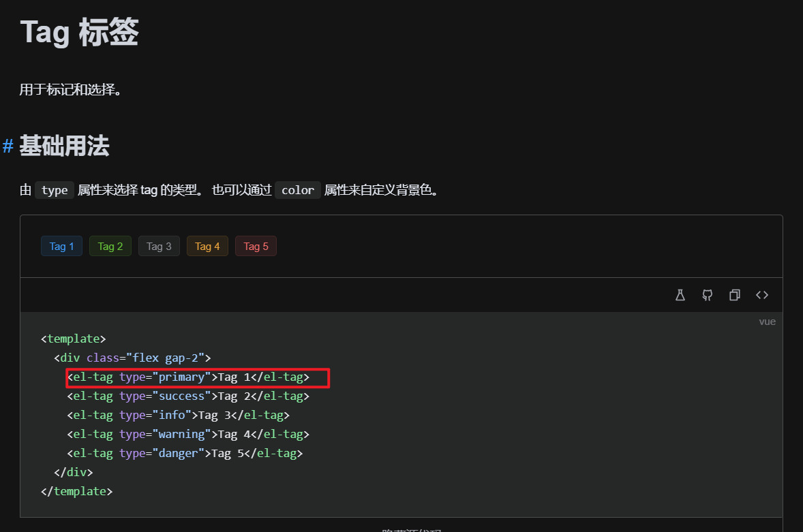This screenshot has height=532, width=803.
Task: Toggle source code with the </> icon
Action: 761,295
